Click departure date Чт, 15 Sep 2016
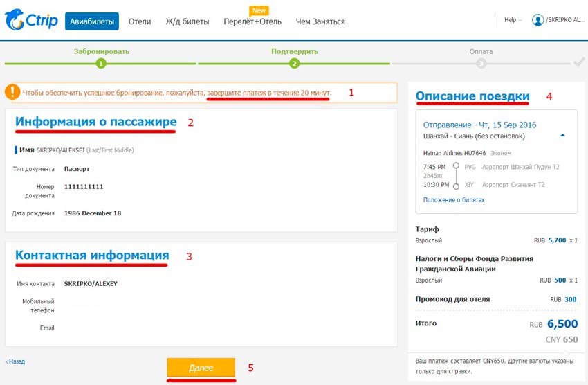 tap(507, 125)
